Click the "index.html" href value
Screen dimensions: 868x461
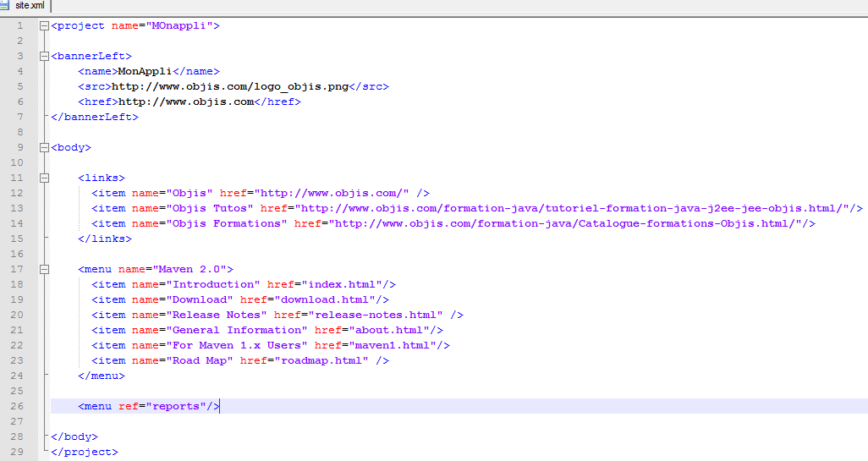pyautogui.click(x=342, y=284)
